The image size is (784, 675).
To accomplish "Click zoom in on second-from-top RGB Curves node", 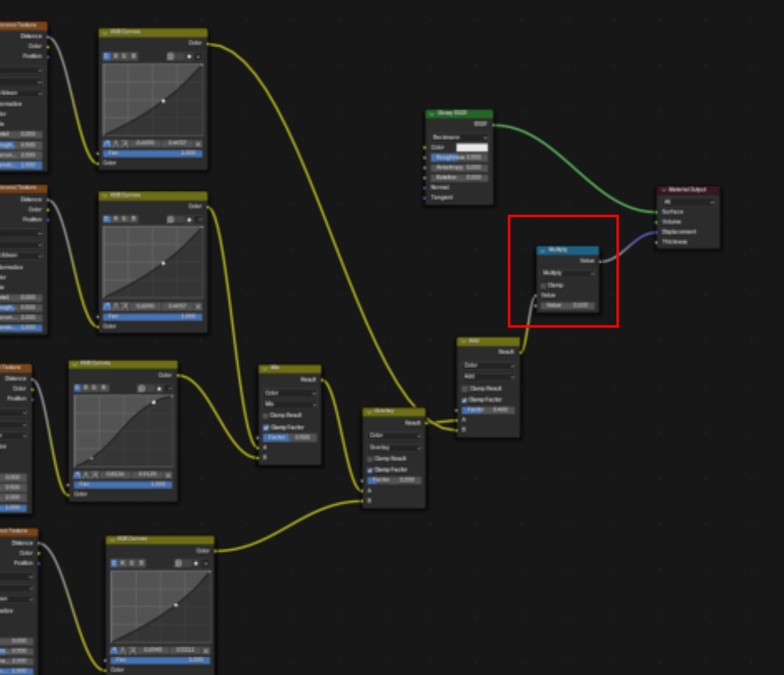I will (x=170, y=219).
